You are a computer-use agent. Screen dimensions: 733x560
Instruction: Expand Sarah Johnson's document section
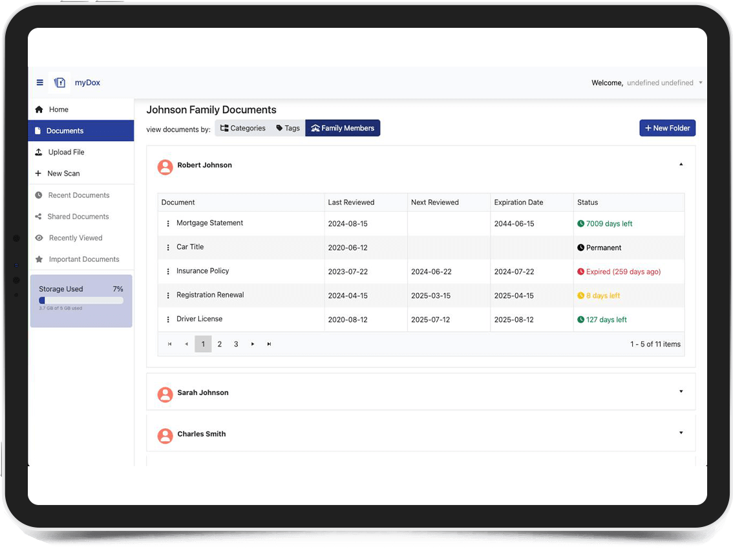click(681, 391)
